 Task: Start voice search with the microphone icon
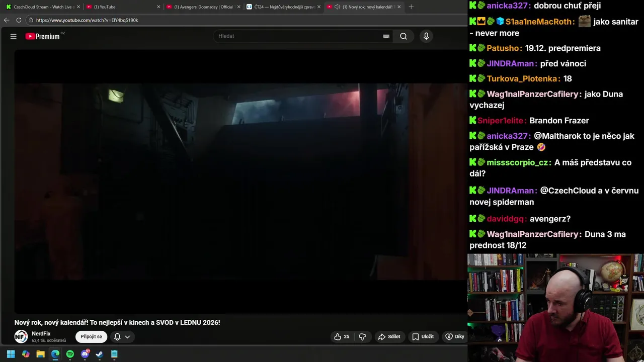tap(426, 36)
